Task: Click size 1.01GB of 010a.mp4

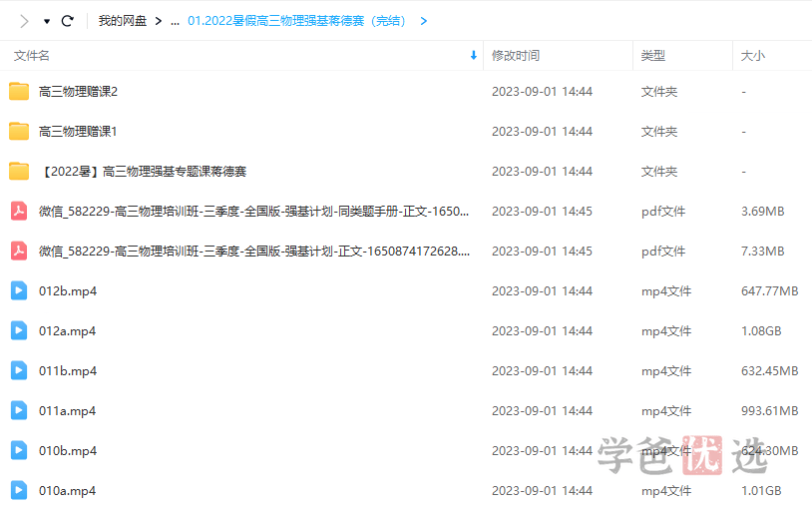Action: point(761,491)
